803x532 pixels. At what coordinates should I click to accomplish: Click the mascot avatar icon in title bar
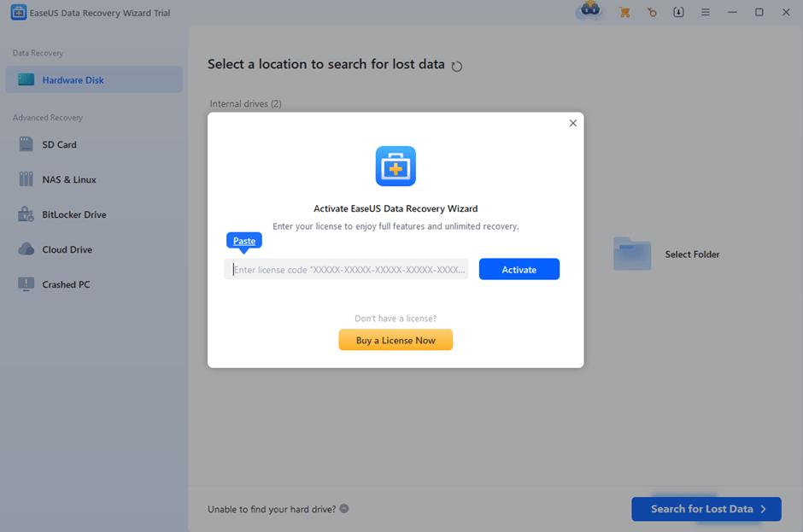pos(589,11)
